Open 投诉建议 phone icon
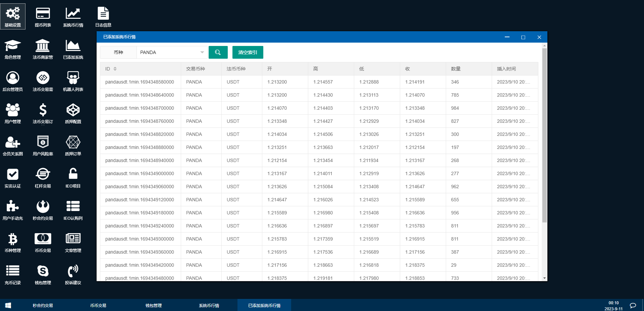 click(x=73, y=271)
